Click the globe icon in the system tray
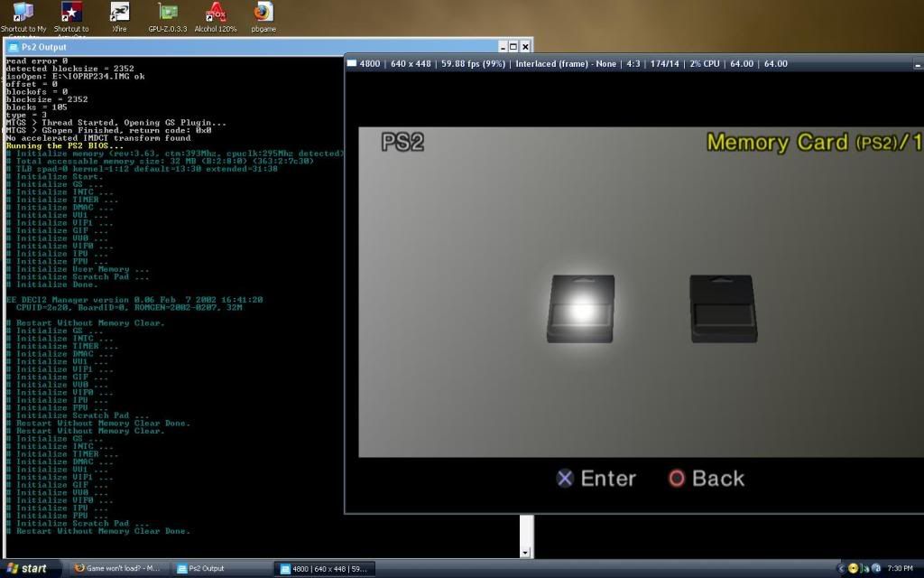 coord(875,569)
